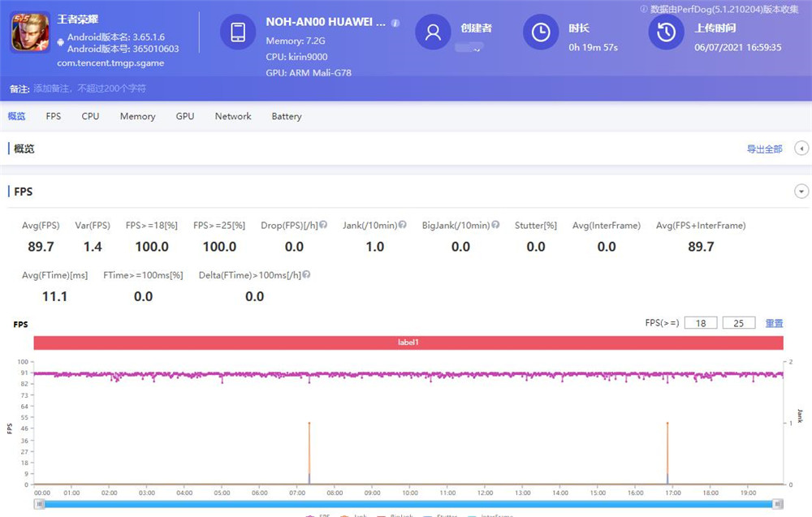Collapse the 概览 section with arrow button

801,149
